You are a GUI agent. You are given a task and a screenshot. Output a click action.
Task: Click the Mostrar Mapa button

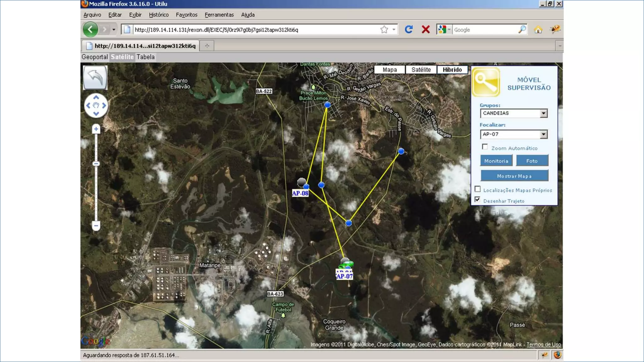tap(514, 176)
